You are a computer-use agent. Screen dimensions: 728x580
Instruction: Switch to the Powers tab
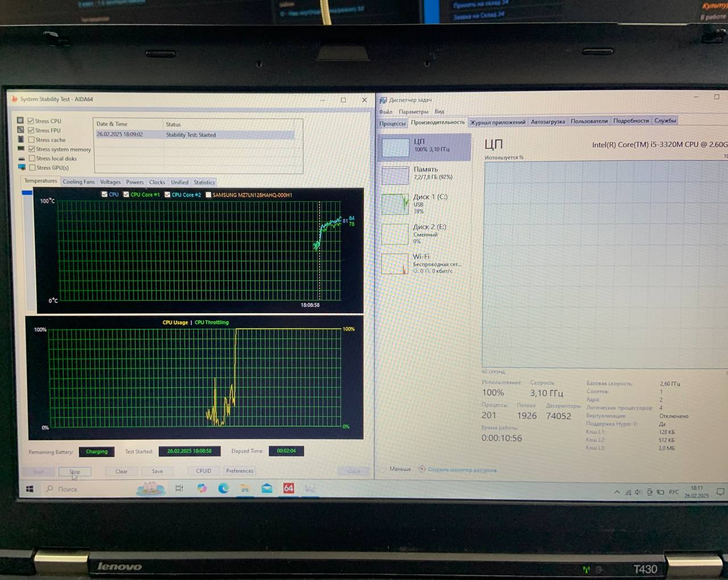click(135, 182)
